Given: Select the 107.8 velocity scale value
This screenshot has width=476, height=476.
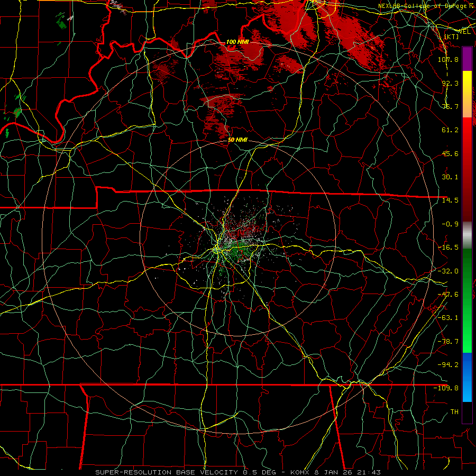Looking at the screenshot, I should (448, 59).
